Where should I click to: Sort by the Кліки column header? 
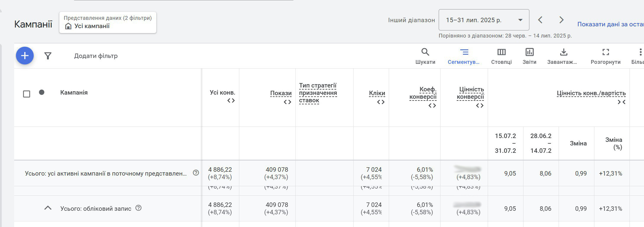[377, 93]
